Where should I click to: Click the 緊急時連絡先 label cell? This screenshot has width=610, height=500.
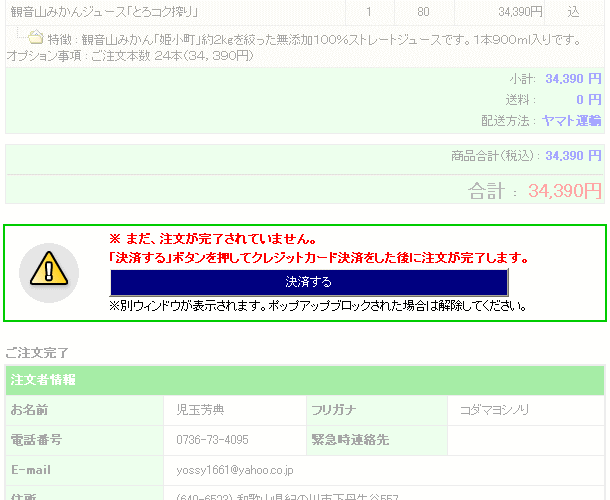[x=377, y=440]
